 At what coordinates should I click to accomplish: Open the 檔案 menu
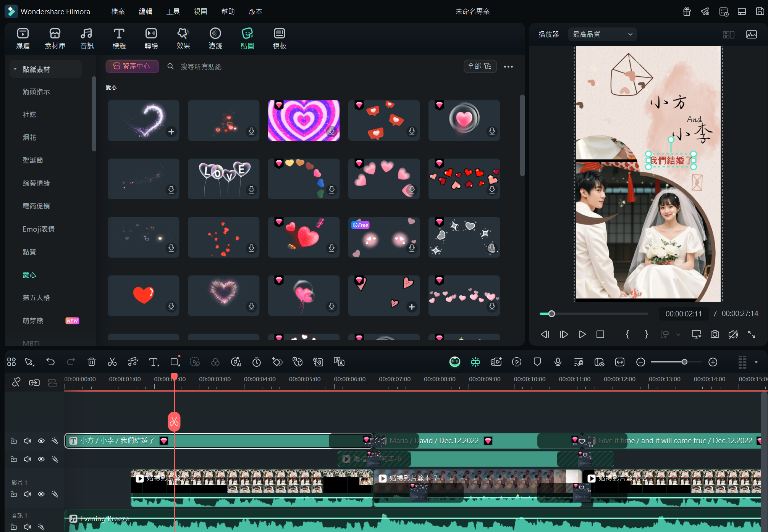tap(118, 11)
